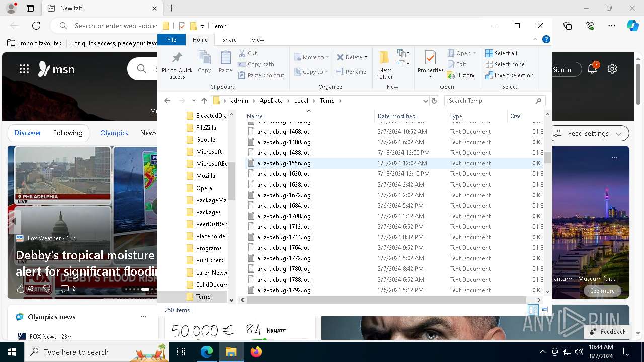Image resolution: width=644 pixels, height=362 pixels.
Task: Open MSN app launcher grid icon
Action: 24,69
